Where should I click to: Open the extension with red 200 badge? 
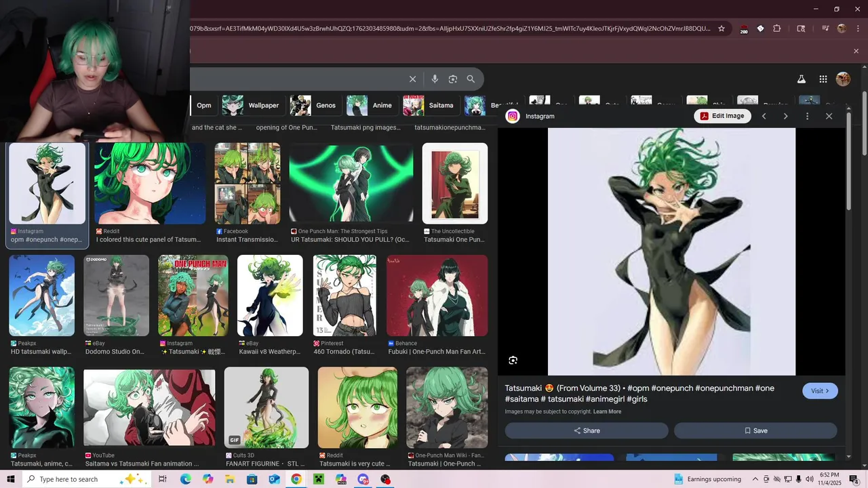click(743, 28)
